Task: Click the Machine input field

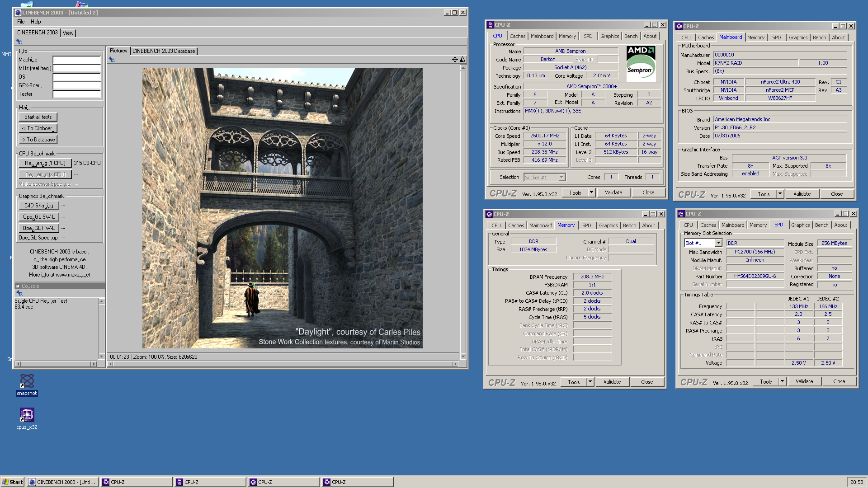Action: point(76,60)
